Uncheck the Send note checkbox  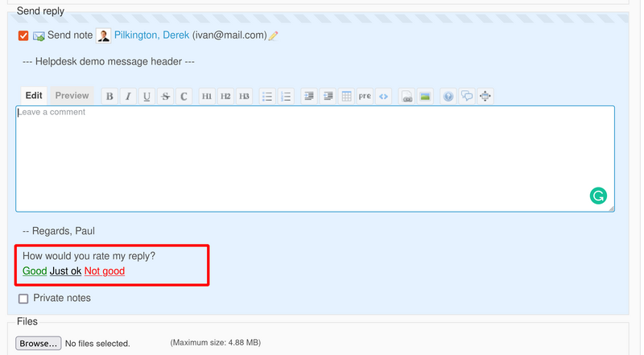(23, 35)
